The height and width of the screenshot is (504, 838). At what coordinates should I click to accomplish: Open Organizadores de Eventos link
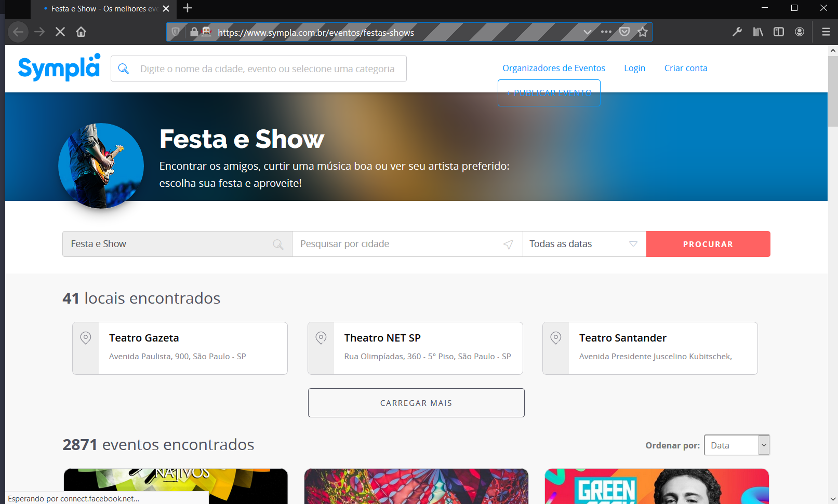[x=554, y=68]
